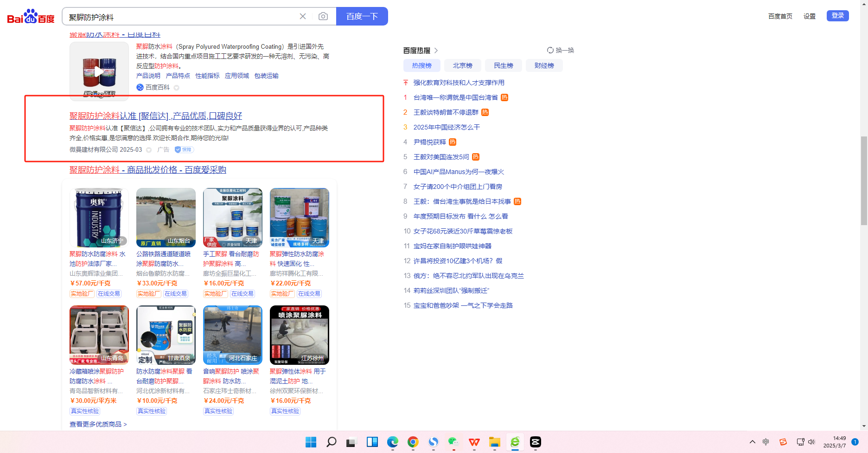Expand the system tray hidden icons chevron
The width and height of the screenshot is (868, 453).
click(x=752, y=442)
